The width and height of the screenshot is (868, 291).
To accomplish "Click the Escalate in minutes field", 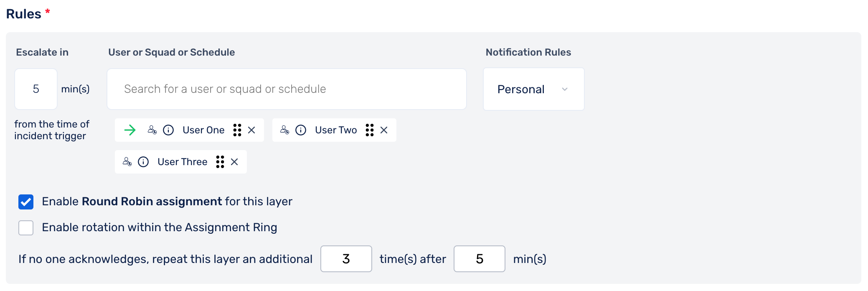I will [x=36, y=89].
